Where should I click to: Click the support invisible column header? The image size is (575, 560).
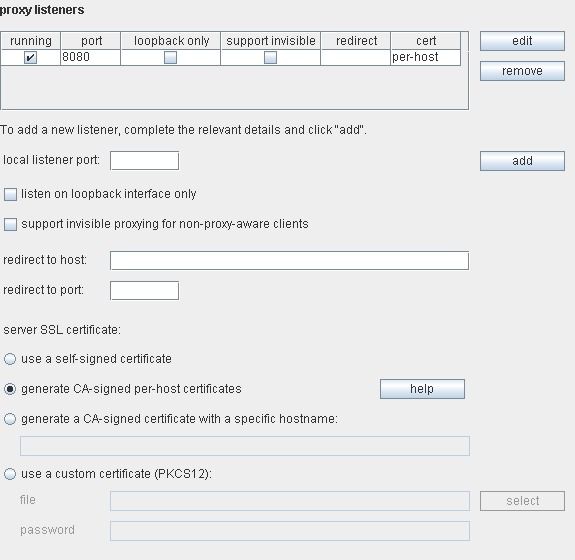[271, 41]
